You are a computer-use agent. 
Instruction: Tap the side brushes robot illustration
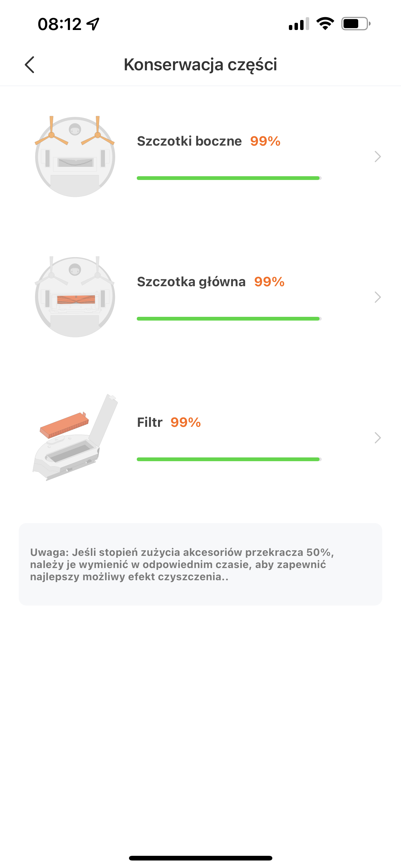[x=75, y=156]
